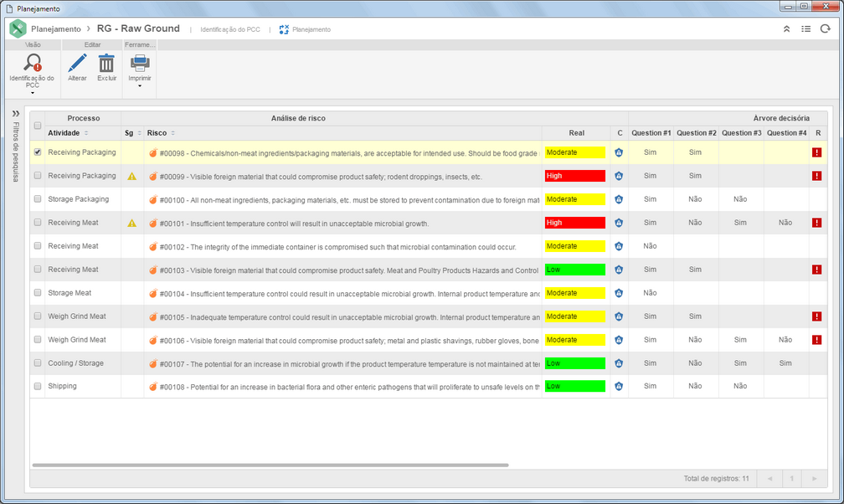Viewport: 844px width, 504px height.
Task: Collapse header with double chevron icon
Action: point(786,29)
